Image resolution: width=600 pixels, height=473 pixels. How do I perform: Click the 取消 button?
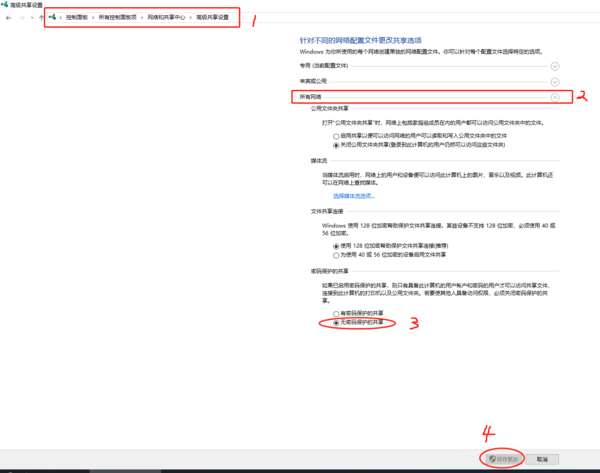pyautogui.click(x=542, y=459)
